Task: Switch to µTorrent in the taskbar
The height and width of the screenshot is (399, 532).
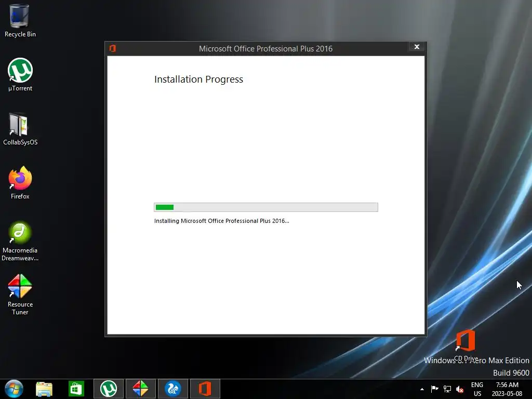Action: (x=109, y=389)
